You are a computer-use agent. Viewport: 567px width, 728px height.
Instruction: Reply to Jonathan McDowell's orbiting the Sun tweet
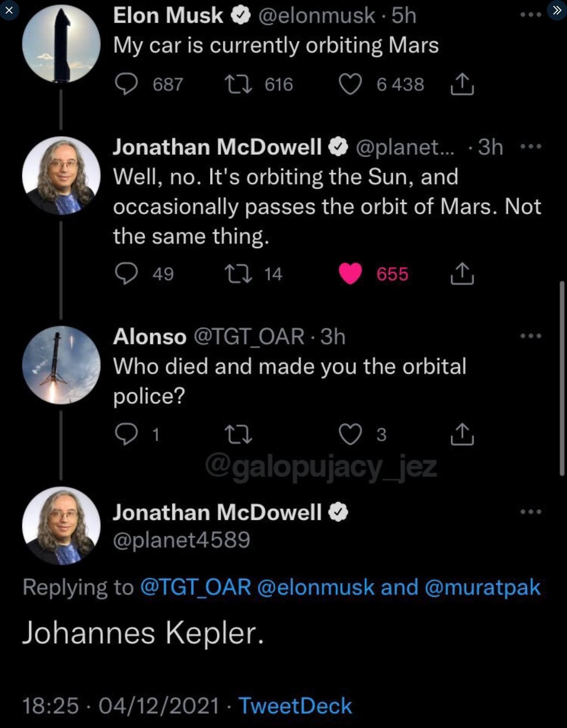click(x=126, y=274)
